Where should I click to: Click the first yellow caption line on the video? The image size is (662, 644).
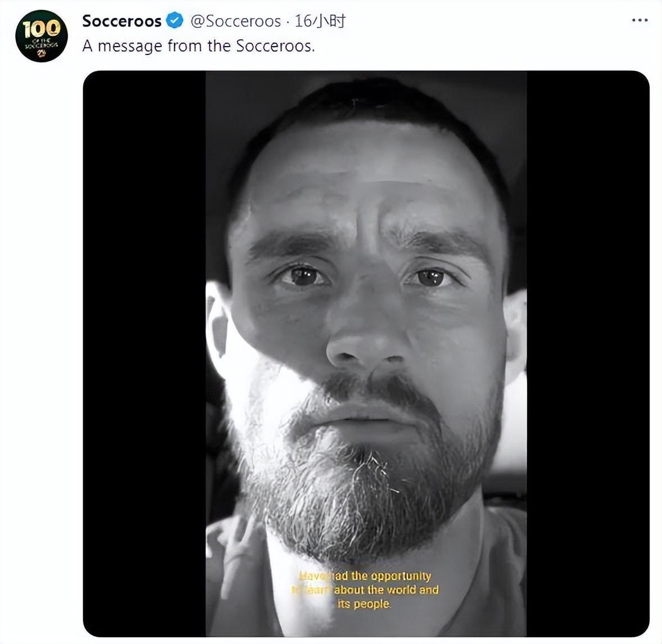365,576
